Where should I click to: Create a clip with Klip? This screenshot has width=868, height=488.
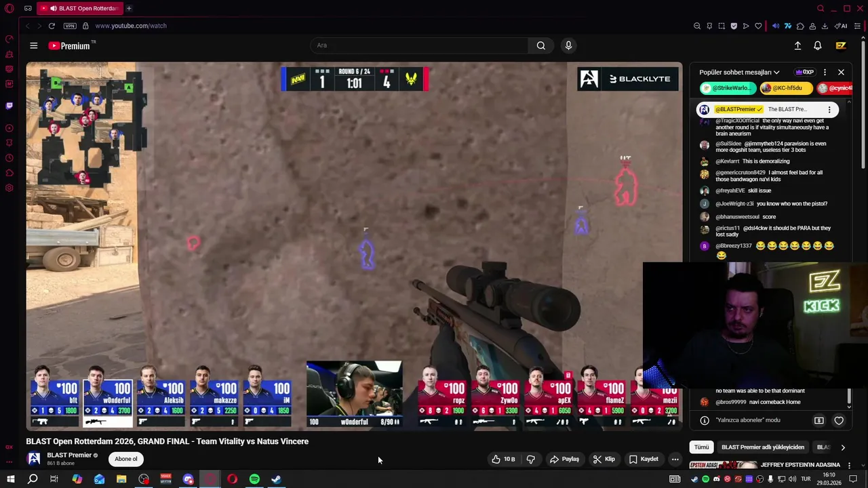tap(604, 460)
